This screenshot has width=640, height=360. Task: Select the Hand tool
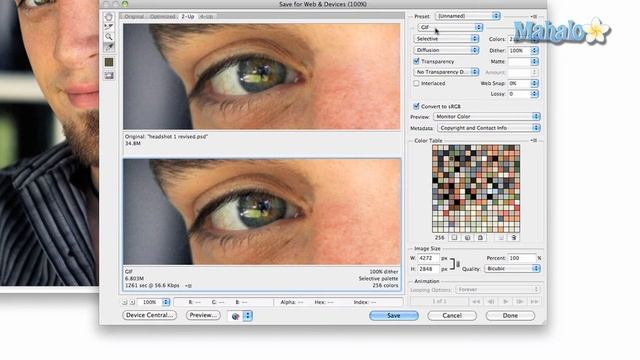(x=109, y=17)
